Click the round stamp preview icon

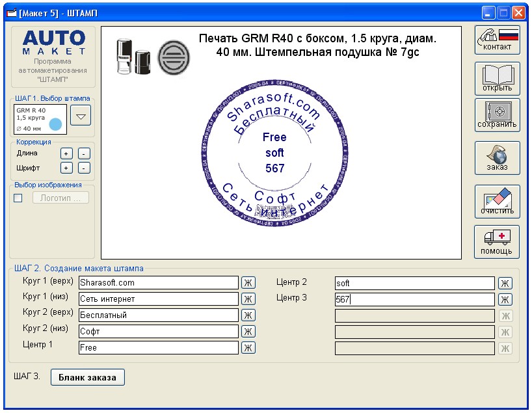click(174, 58)
